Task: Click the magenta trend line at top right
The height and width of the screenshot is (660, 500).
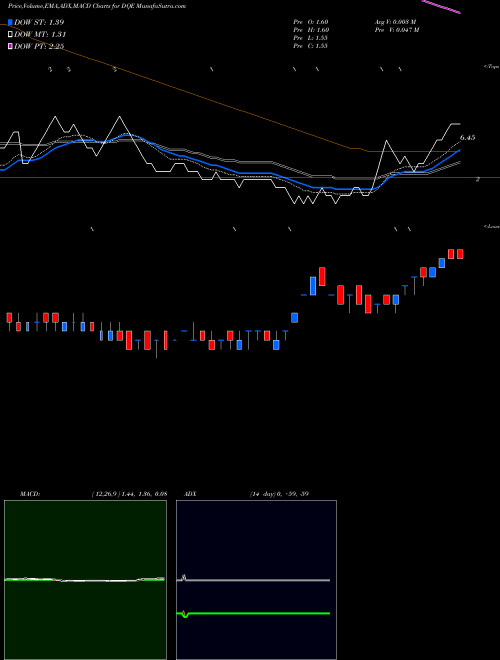Action: point(441,6)
